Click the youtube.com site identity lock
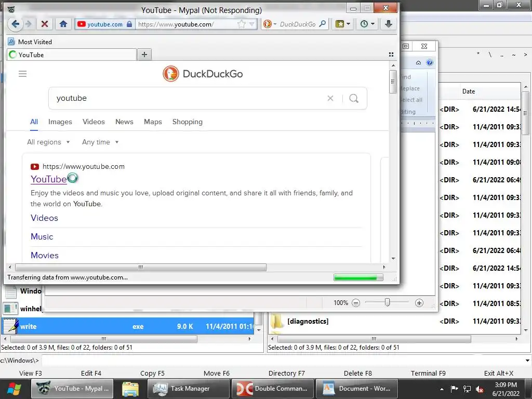This screenshot has width=532, height=399. pos(129,24)
